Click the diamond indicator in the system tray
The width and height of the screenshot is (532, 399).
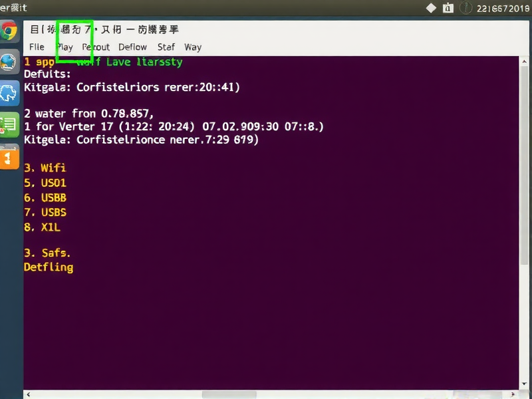(431, 8)
